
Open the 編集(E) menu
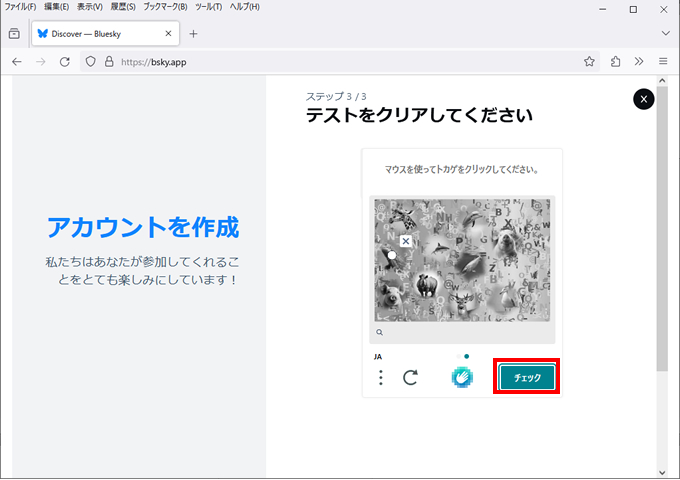click(x=56, y=7)
